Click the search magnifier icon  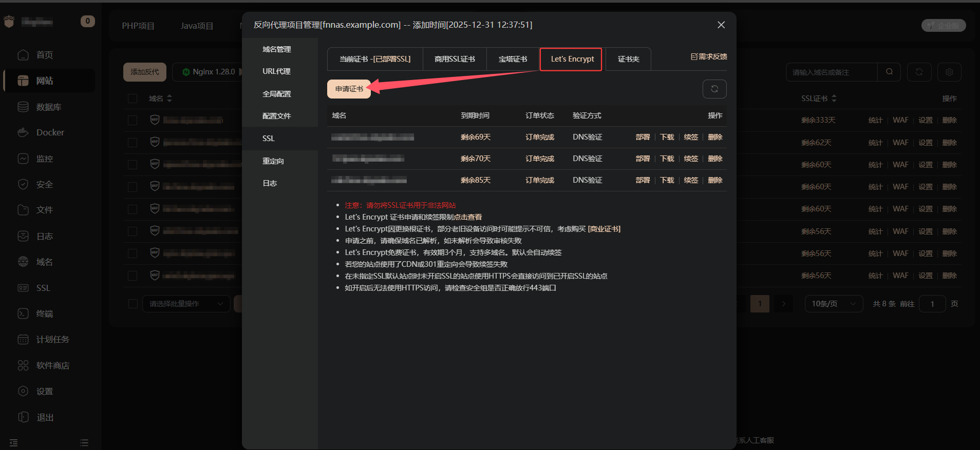889,72
